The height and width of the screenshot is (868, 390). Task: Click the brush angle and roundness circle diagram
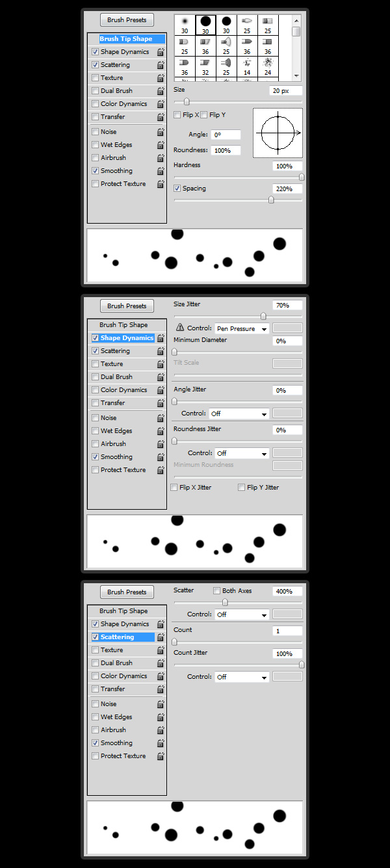(x=278, y=133)
